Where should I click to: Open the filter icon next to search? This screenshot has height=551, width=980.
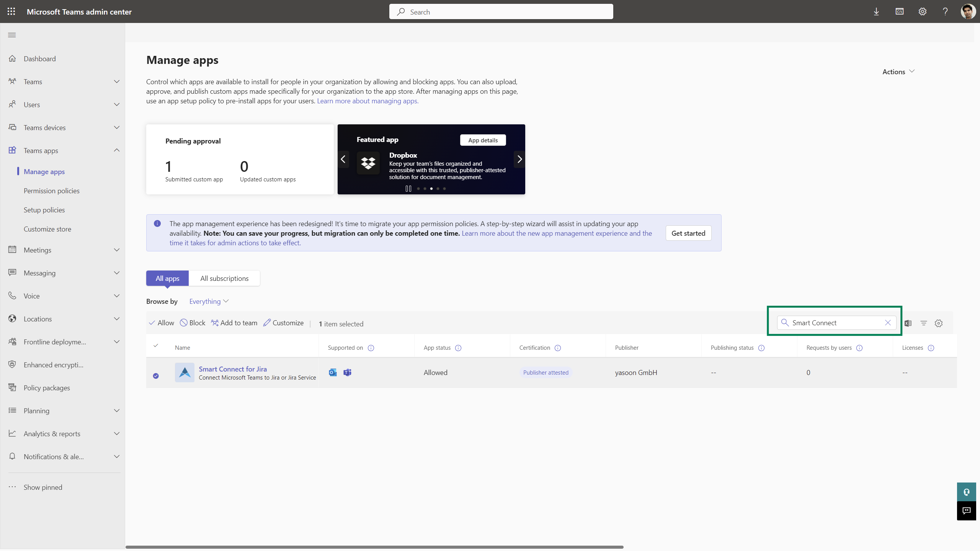pos(923,323)
